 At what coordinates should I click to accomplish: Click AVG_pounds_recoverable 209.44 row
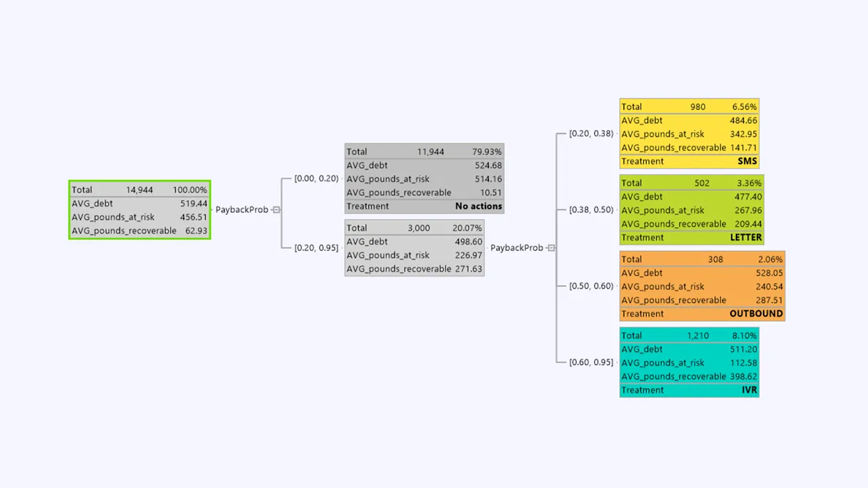click(x=692, y=224)
